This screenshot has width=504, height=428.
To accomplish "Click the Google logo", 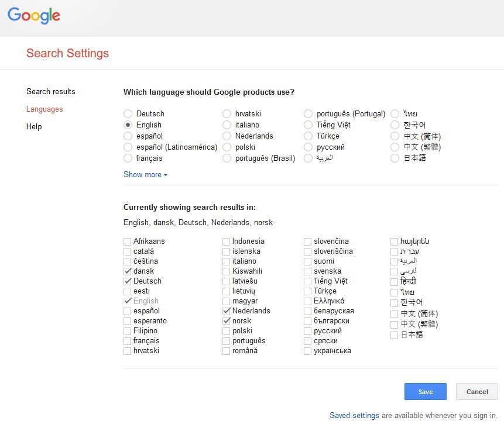I will [34, 15].
